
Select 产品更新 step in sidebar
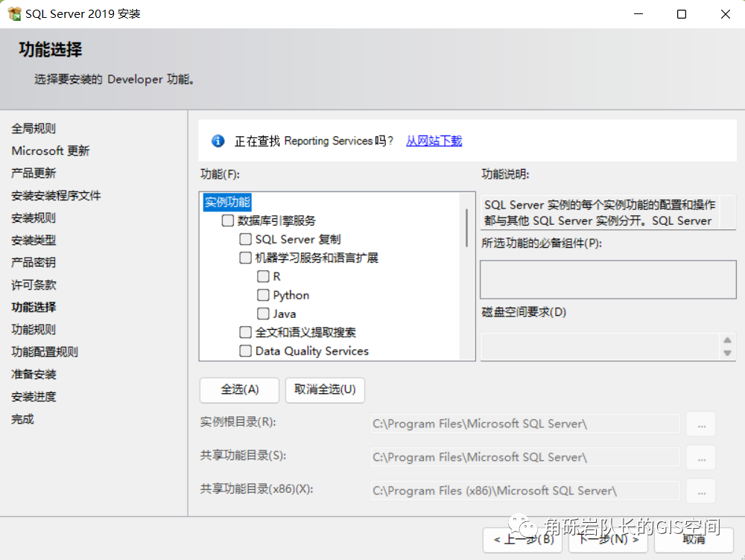coord(34,173)
